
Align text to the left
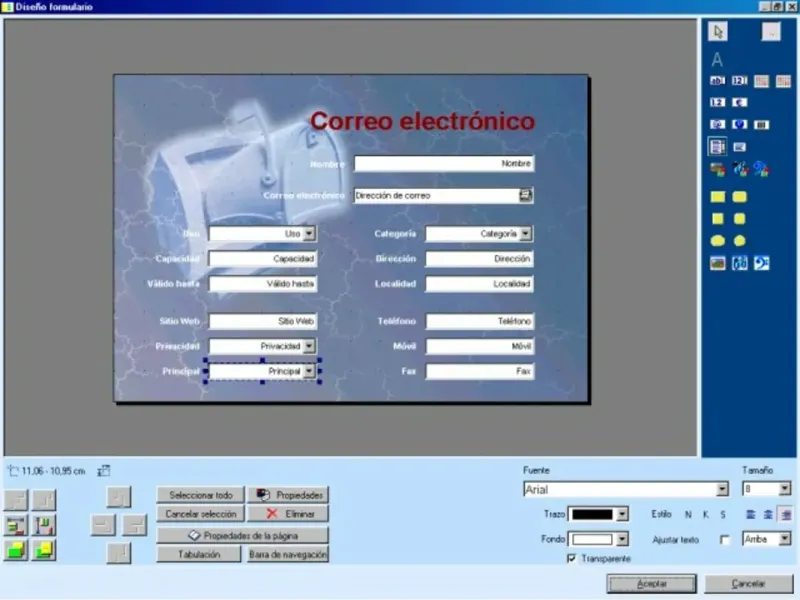(751, 515)
